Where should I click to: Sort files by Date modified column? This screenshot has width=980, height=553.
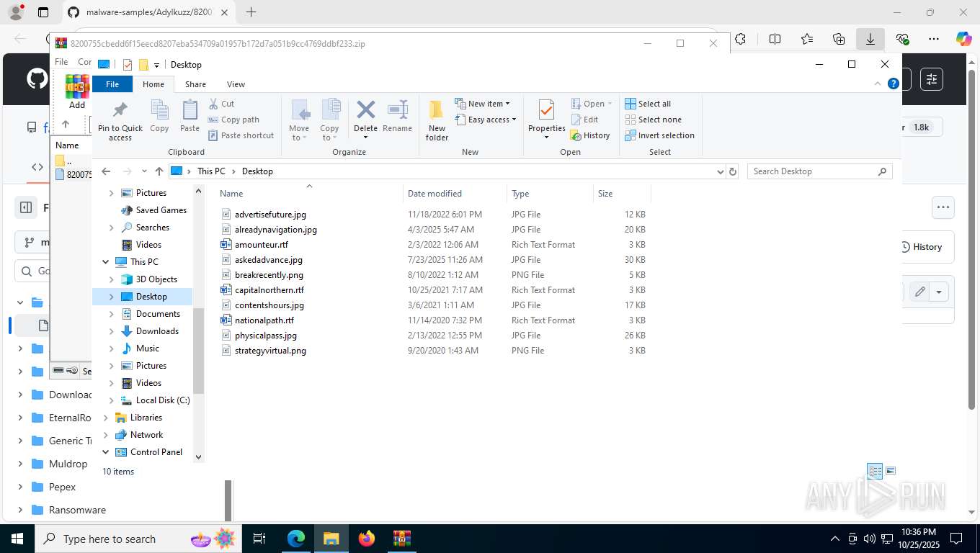point(455,194)
